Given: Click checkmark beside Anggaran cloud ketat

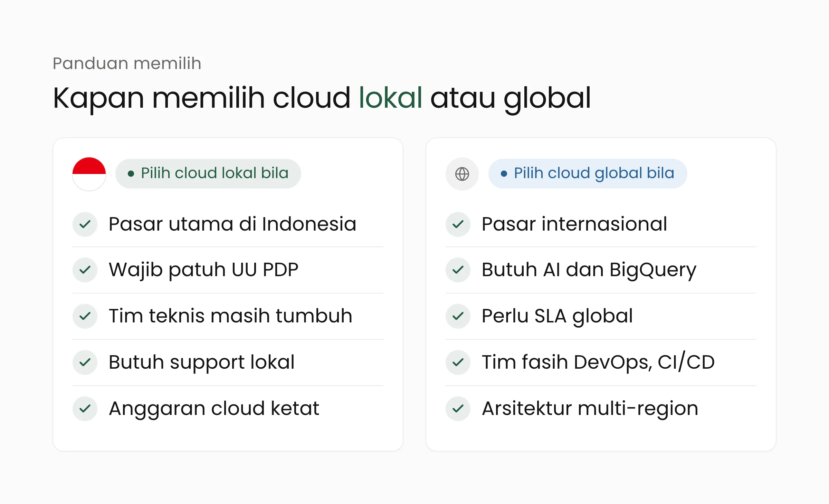Looking at the screenshot, I should click(x=85, y=409).
